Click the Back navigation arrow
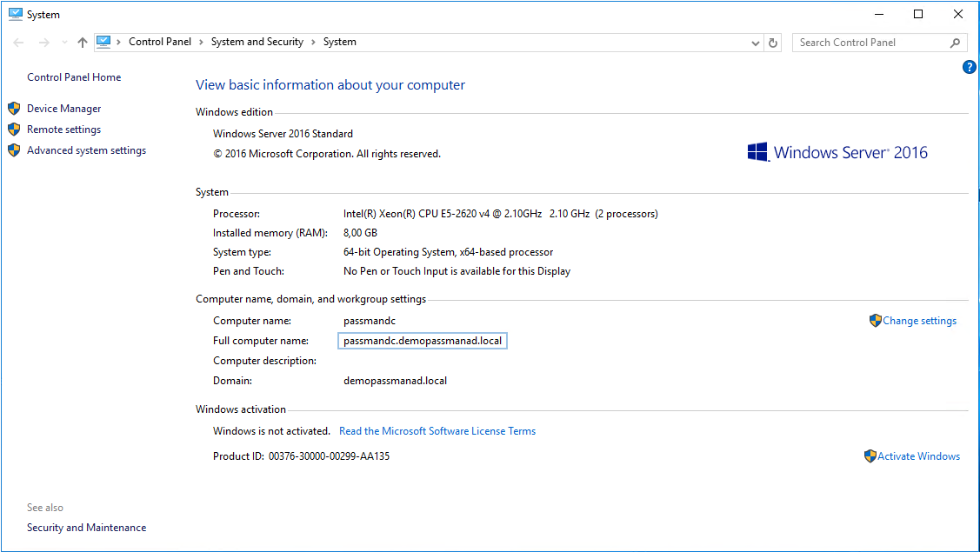The width and height of the screenshot is (980, 552). (x=18, y=43)
